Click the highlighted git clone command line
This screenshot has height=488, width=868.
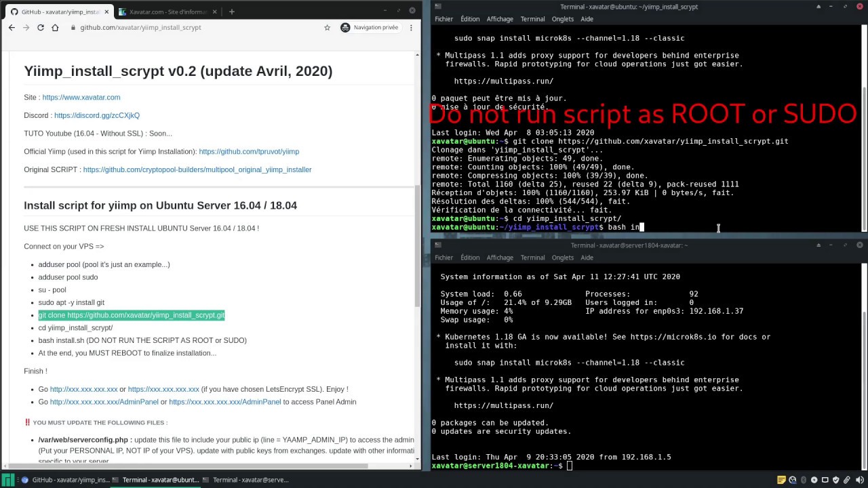coord(132,315)
